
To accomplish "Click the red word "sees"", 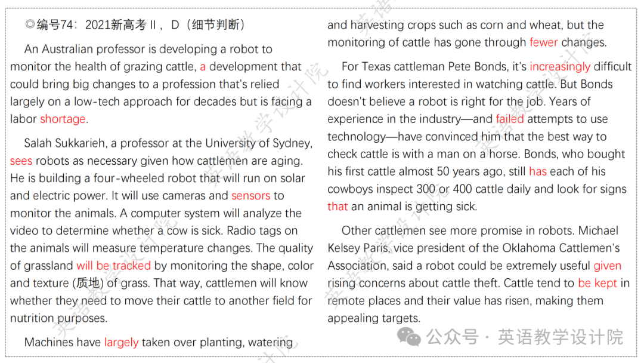I will [x=21, y=161].
